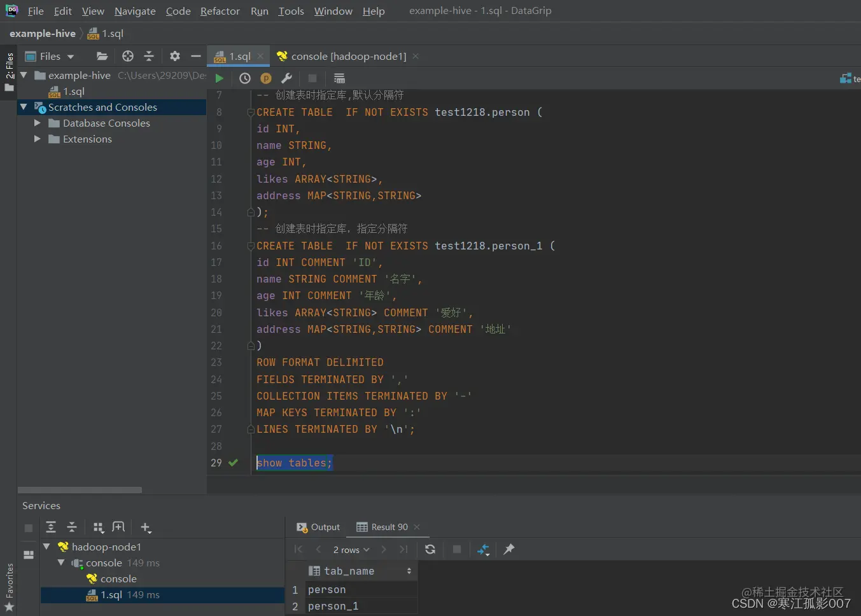
Task: Open Tools menu
Action: [x=291, y=11]
